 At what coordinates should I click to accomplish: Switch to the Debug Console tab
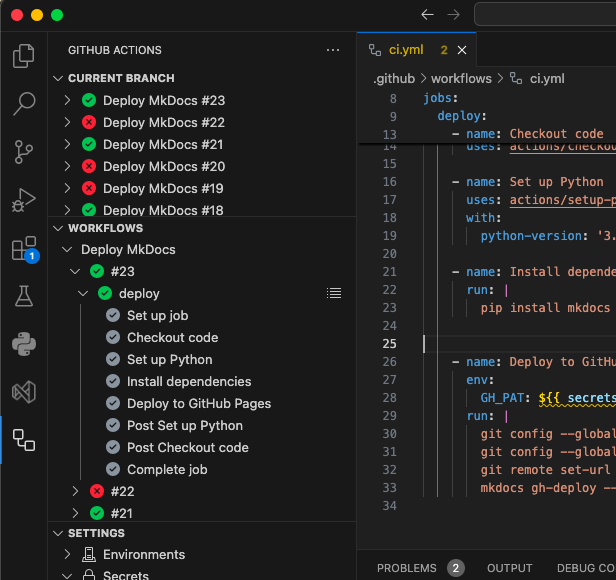point(586,568)
